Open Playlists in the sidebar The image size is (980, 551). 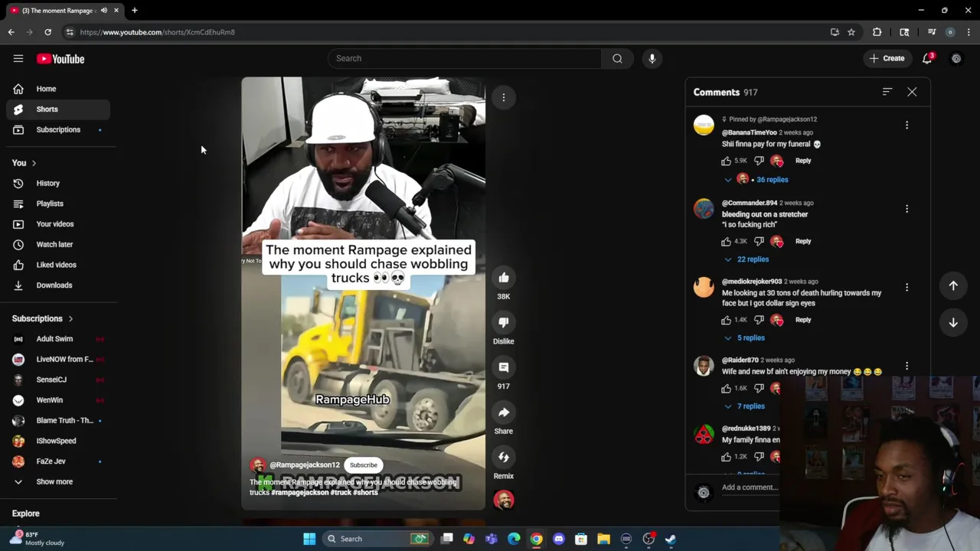coord(58,204)
